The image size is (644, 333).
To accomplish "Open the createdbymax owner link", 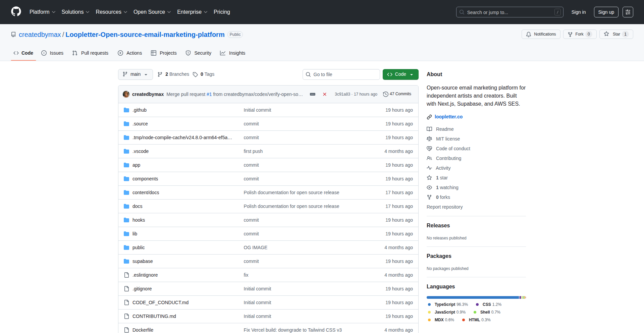I will 40,35.
